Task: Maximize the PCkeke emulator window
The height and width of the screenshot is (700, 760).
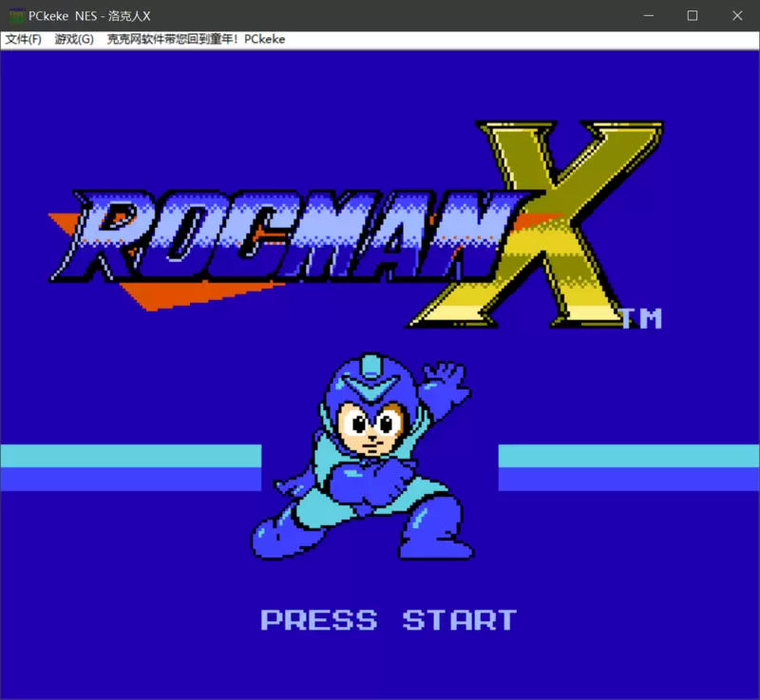Action: [x=693, y=16]
